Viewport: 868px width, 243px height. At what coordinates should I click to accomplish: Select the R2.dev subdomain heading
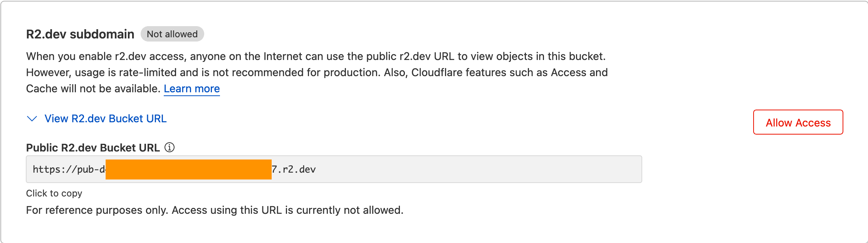[x=80, y=34]
